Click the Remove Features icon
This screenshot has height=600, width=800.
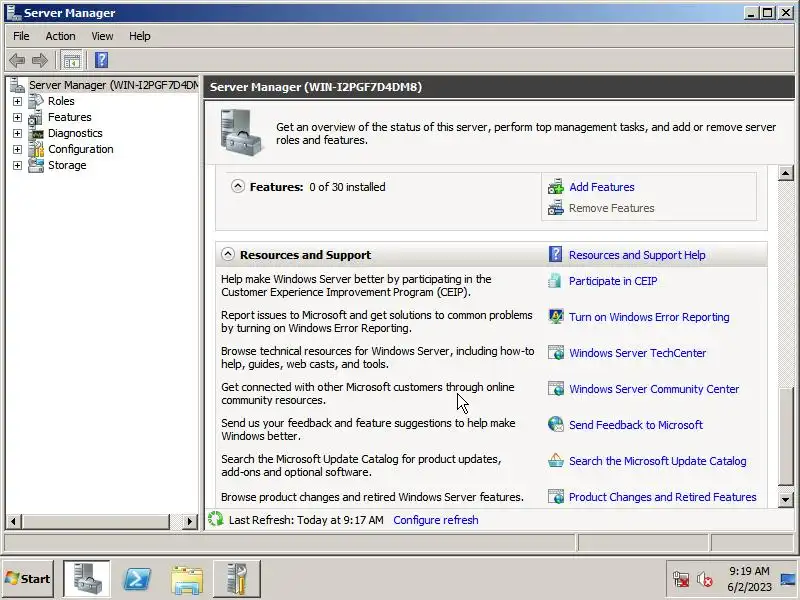[x=556, y=208]
